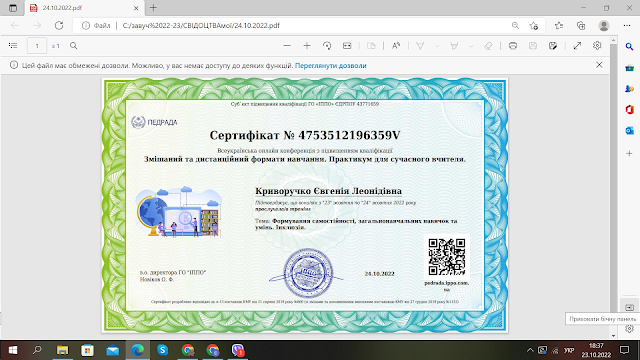Rotate the PDF page
Image resolution: width=640 pixels, height=360 pixels.
(327, 46)
